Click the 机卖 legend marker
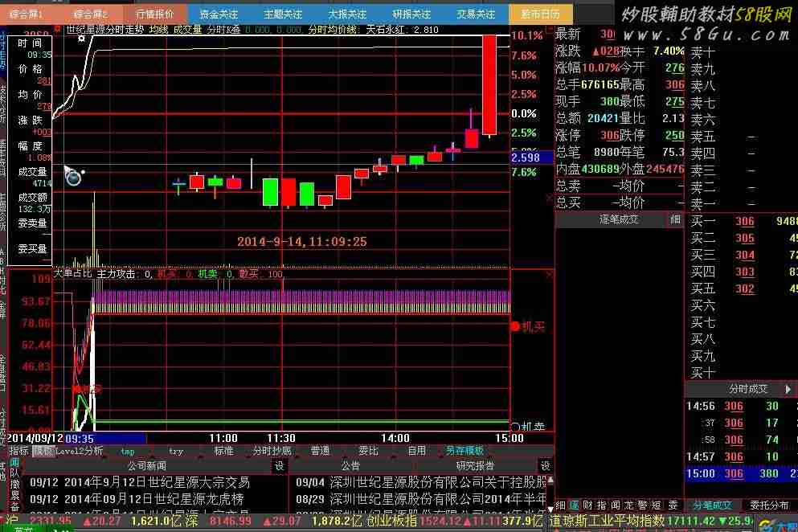The width and height of the screenshot is (798, 532). click(528, 427)
